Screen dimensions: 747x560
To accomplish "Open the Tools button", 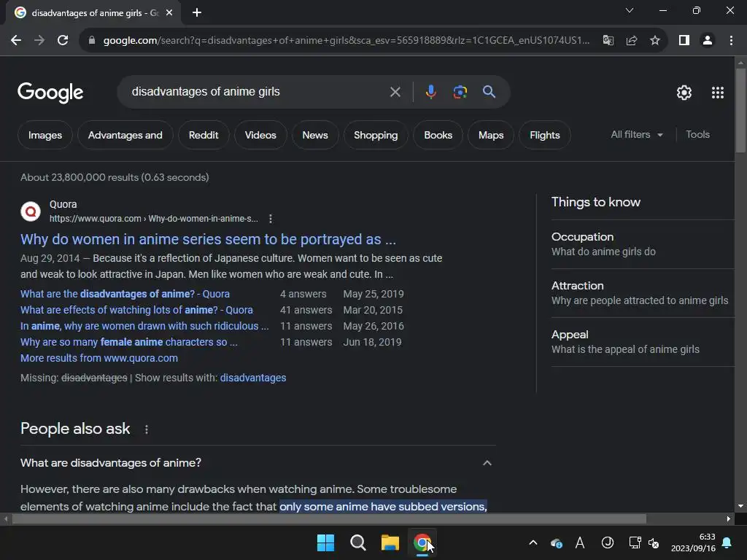I will 697,135.
